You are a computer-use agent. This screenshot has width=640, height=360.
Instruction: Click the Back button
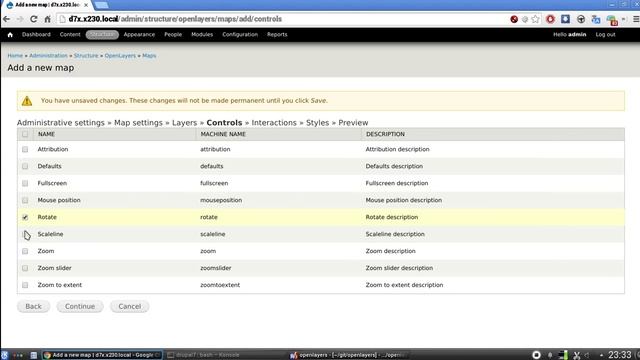(x=33, y=307)
